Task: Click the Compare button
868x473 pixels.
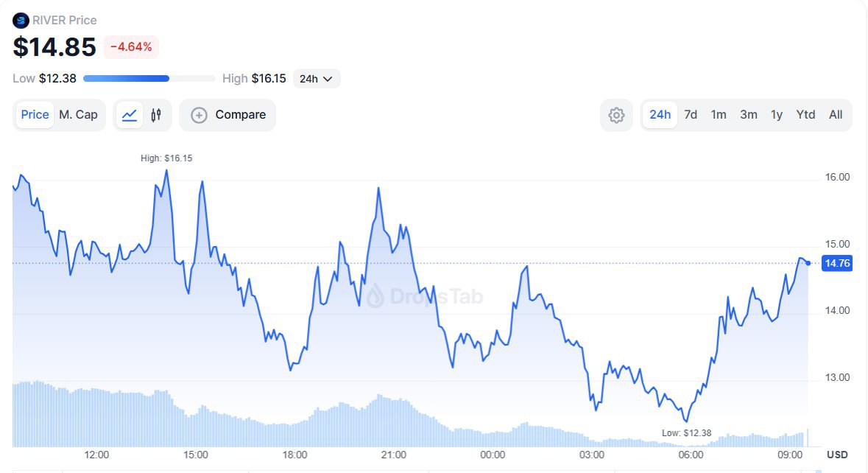Action: point(227,115)
